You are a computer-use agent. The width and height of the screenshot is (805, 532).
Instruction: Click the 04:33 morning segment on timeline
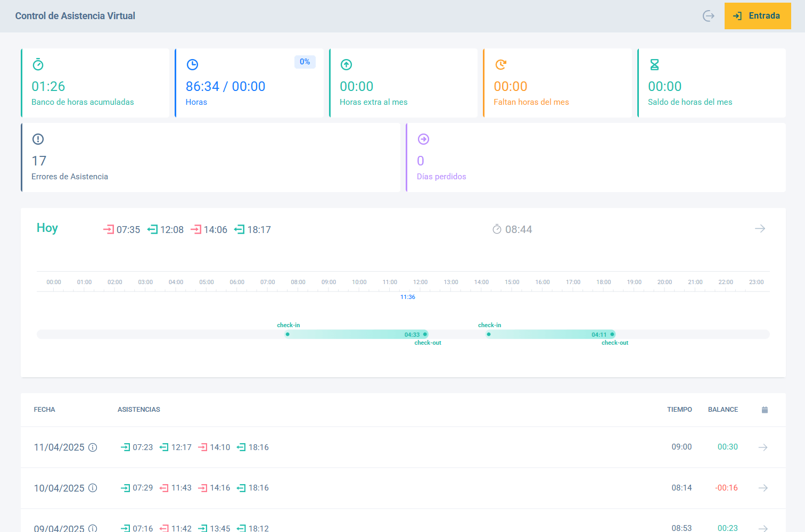tap(356, 335)
